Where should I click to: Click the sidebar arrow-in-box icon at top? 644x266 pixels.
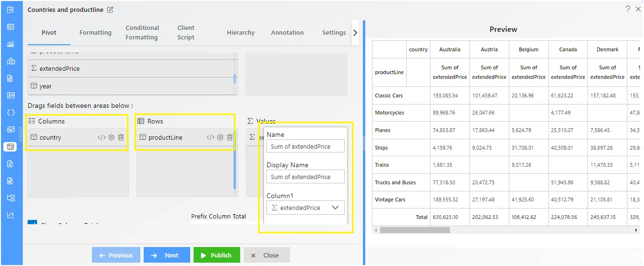(x=10, y=9)
